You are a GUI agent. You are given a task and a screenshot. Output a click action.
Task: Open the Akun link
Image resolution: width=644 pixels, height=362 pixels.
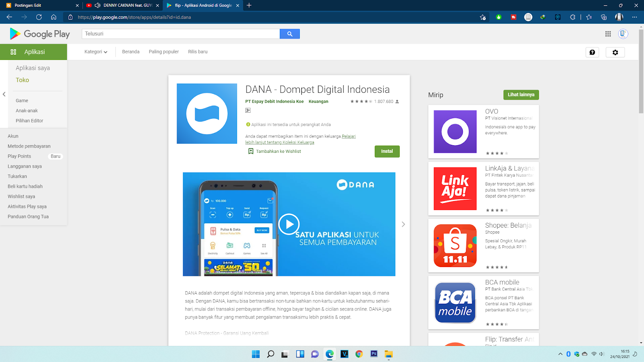(x=13, y=136)
